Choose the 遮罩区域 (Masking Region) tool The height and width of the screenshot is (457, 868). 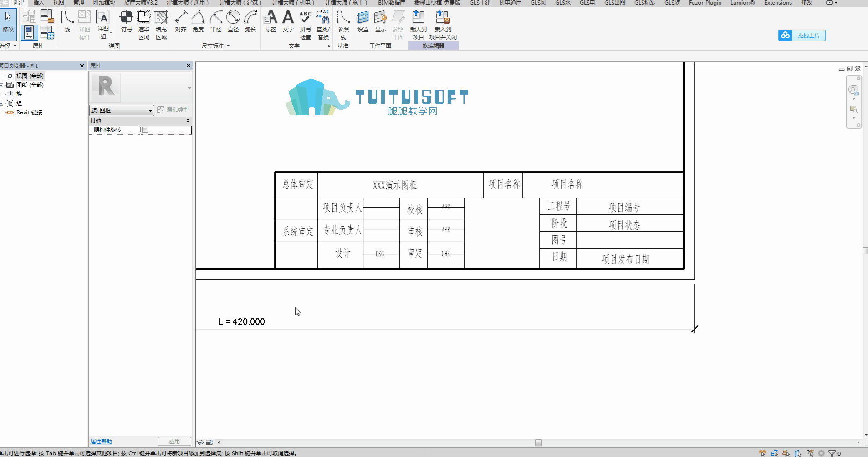click(x=144, y=25)
